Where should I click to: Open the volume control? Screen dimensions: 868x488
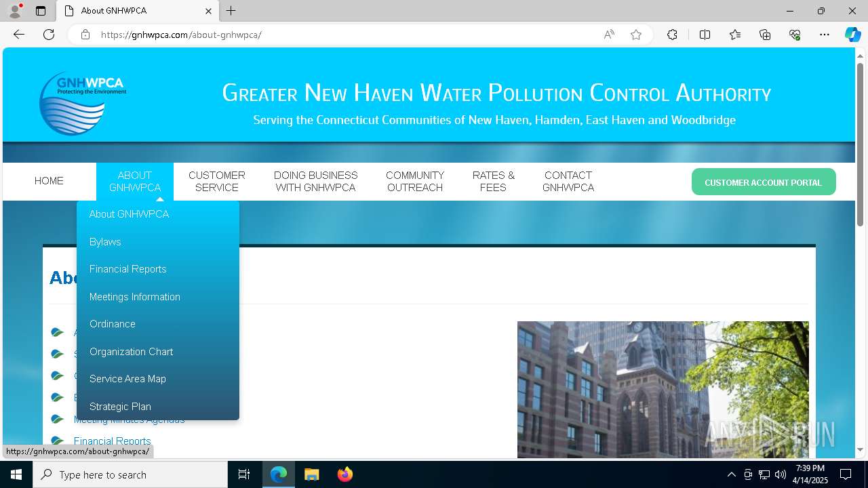780,474
